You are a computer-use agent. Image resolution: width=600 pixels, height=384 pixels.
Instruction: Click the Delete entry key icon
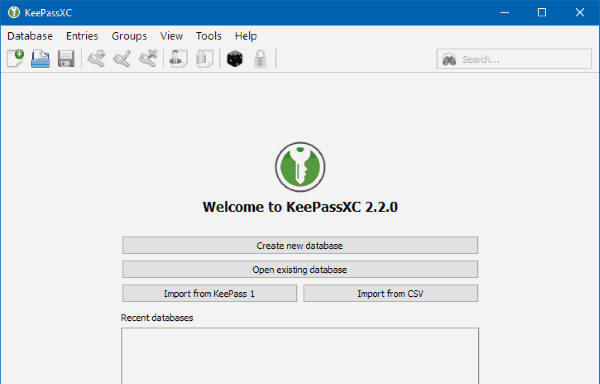[148, 59]
